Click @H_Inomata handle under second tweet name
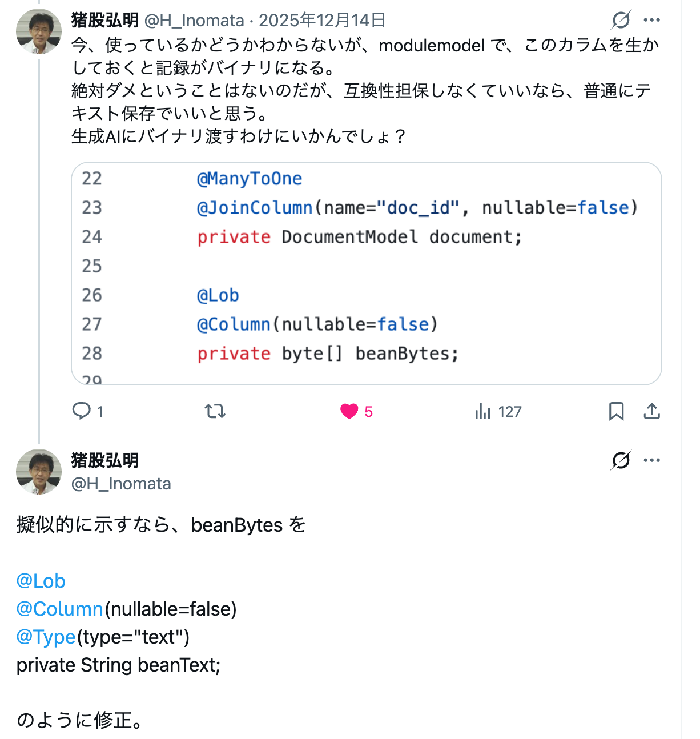This screenshot has width=700, height=739. tap(121, 484)
